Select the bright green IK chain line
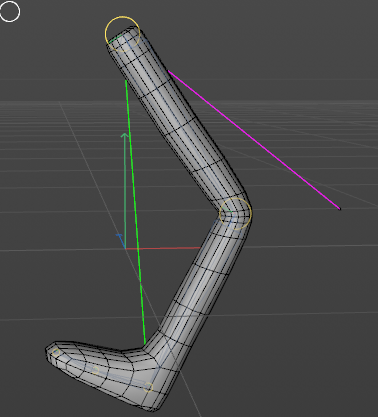Image resolution: width=378 pixels, height=417 pixels. (135, 212)
